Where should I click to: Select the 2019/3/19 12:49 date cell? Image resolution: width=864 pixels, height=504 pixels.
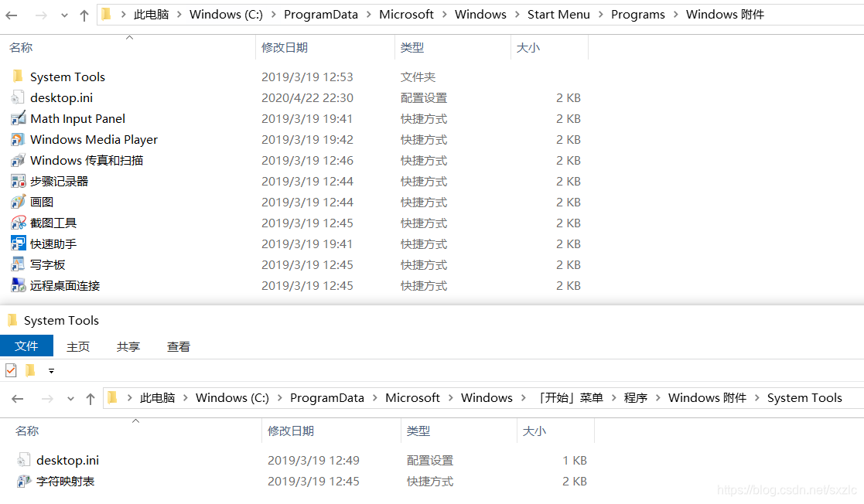313,461
